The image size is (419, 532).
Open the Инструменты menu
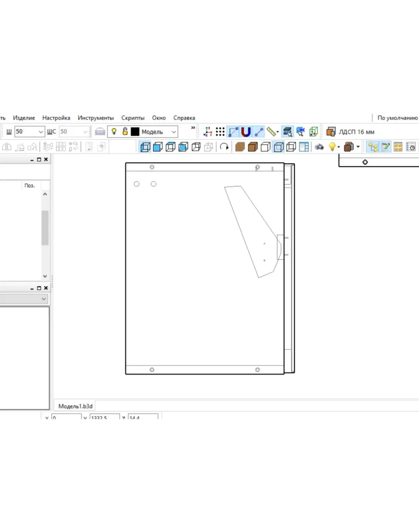pos(95,118)
